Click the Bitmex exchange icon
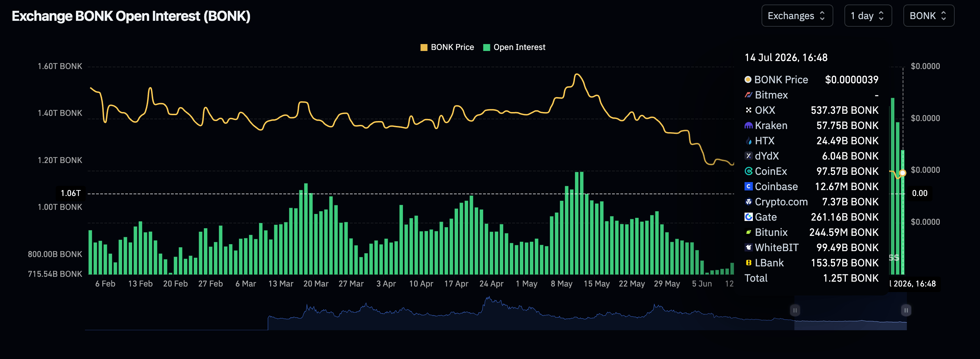The image size is (980, 359). tap(748, 95)
